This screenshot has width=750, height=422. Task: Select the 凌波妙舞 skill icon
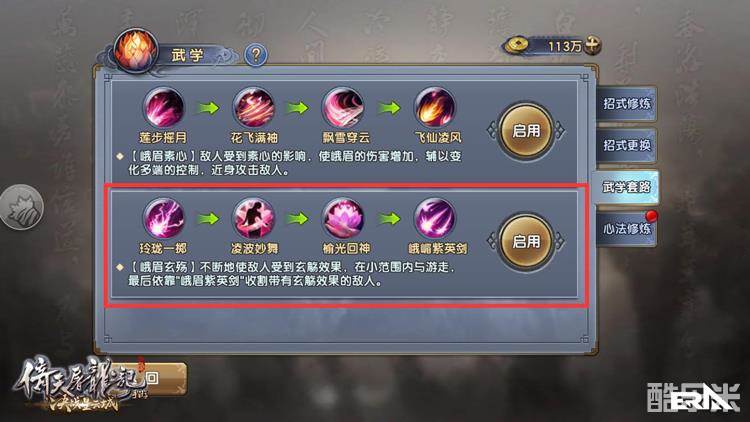[x=254, y=219]
